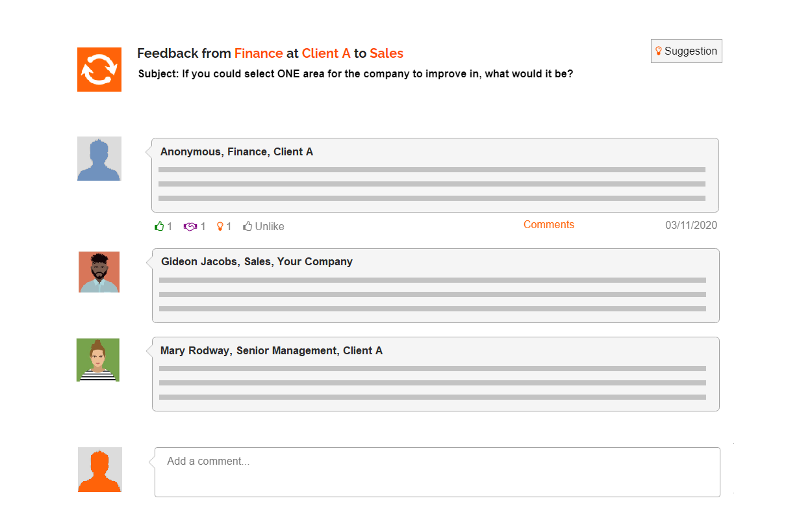Click the Gideon Jacobs, Sales, Your Company name
The image size is (812, 520).
[257, 261]
